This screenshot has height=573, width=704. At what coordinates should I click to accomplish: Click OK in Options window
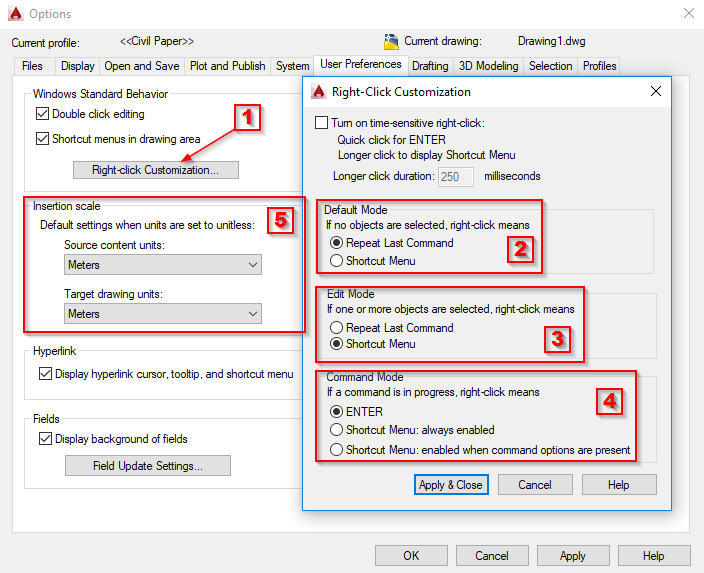pyautogui.click(x=411, y=555)
